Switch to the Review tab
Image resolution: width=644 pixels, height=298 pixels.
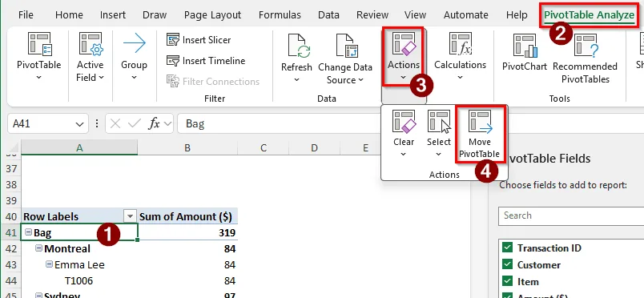372,15
